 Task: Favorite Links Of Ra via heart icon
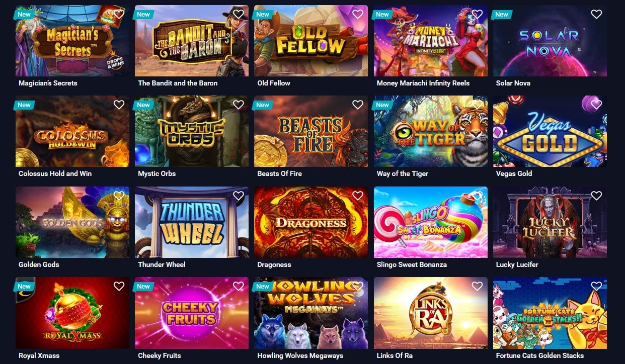click(477, 286)
